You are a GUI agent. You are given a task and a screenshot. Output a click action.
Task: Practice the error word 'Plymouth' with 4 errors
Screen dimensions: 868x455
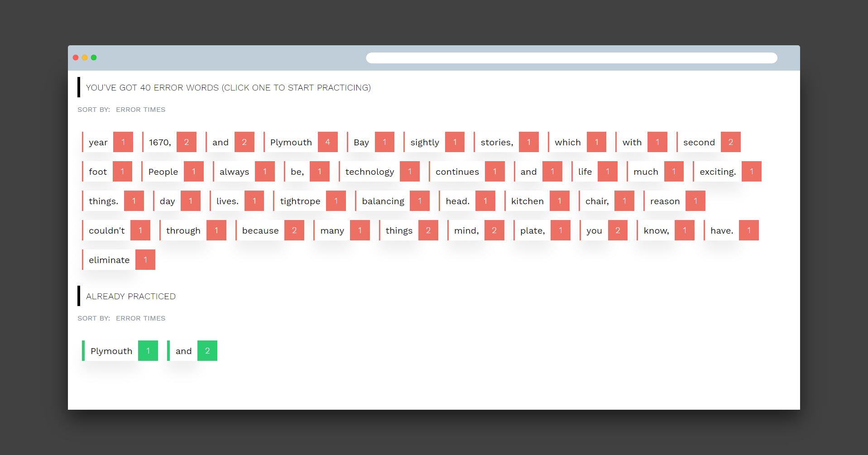click(x=301, y=142)
